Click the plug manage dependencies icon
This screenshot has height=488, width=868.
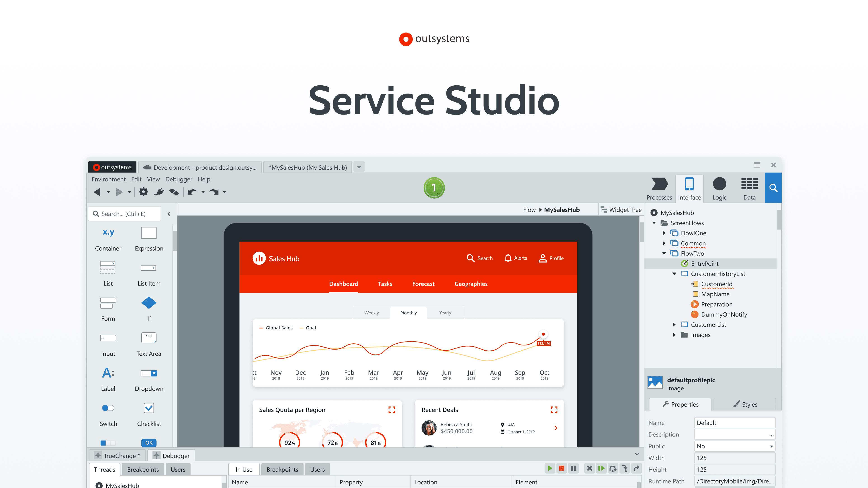(x=159, y=192)
